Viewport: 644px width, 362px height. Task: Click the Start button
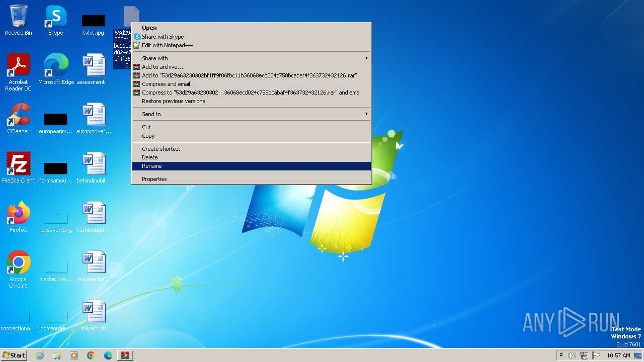14,355
